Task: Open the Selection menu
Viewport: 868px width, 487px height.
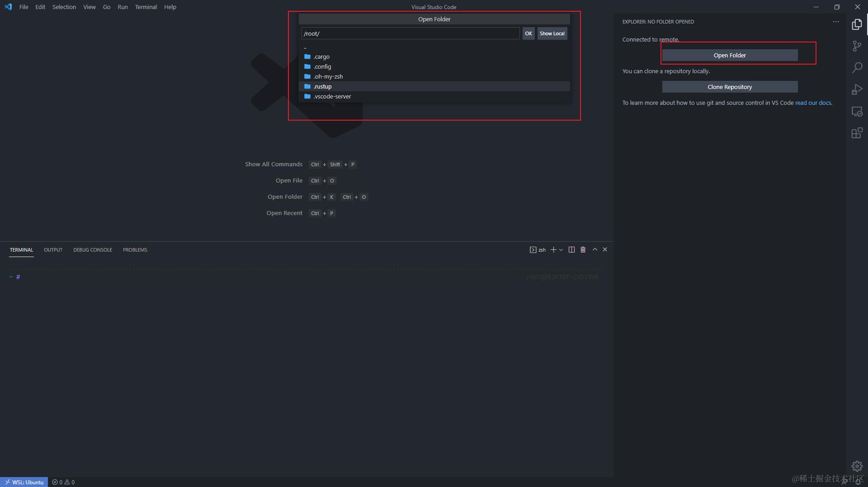Action: [x=64, y=7]
